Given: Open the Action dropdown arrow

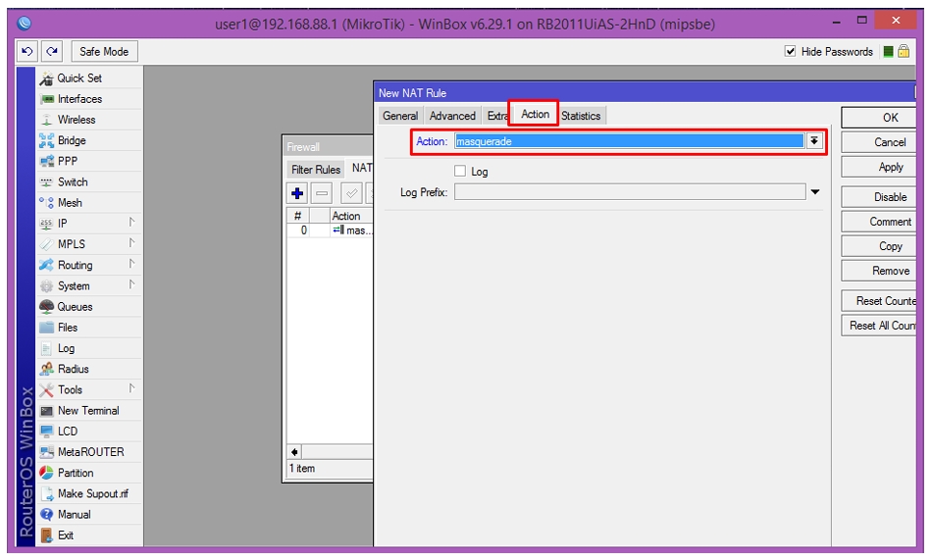Looking at the screenshot, I should 814,141.
